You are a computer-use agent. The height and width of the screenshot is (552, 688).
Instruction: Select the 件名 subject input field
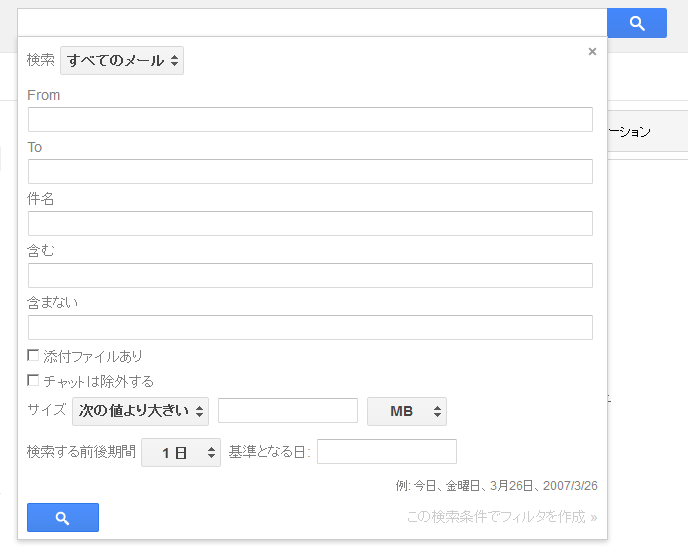[310, 223]
